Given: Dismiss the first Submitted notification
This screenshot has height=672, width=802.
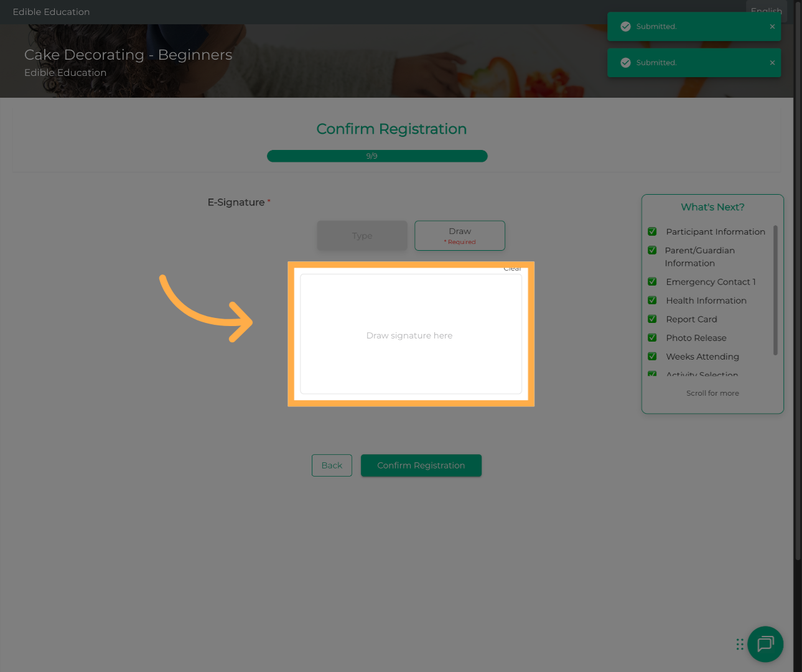Looking at the screenshot, I should click(772, 27).
